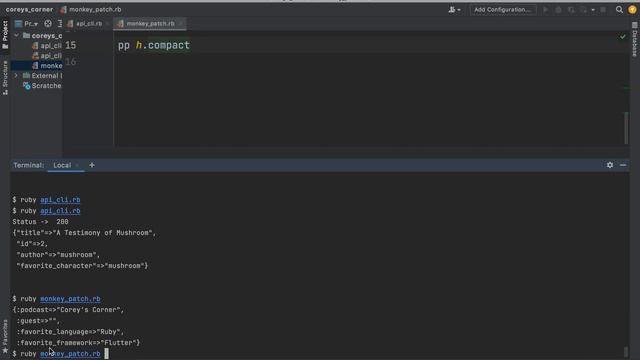Click the :guest empty string terminal line

tap(38, 321)
